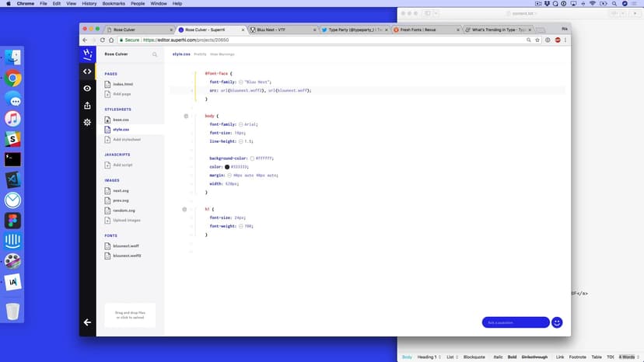Screen dimensions: 644x362
Task: Click Prettify link above the editor
Action: (x=200, y=54)
